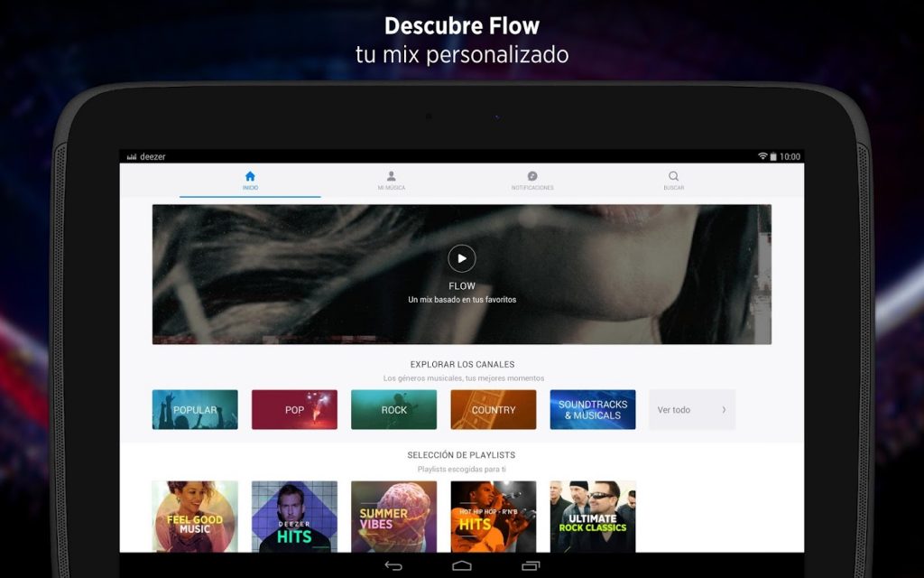
Task: Click 'Un mix basado en tus favoritos' text
Action: point(462,300)
